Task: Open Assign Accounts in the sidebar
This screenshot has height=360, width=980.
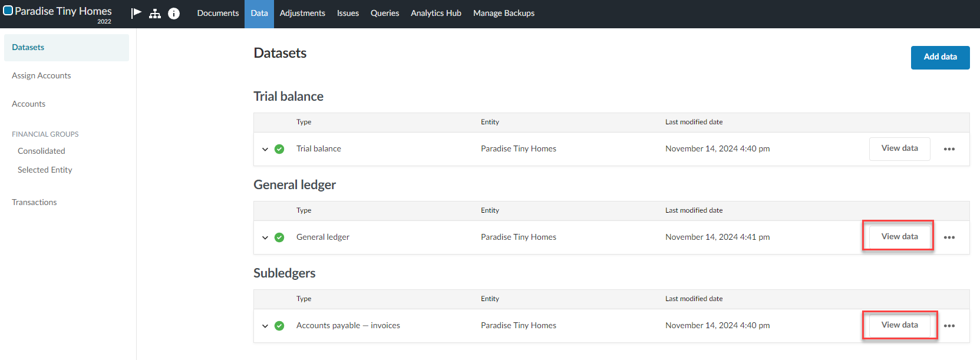Action: (41, 75)
